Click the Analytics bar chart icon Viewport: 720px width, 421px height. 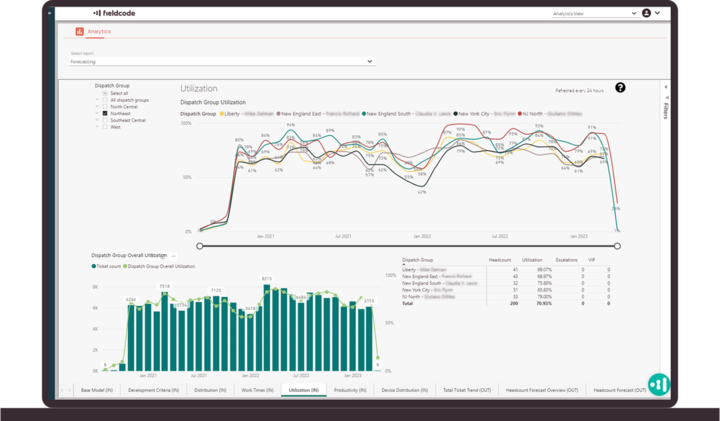pyautogui.click(x=79, y=32)
